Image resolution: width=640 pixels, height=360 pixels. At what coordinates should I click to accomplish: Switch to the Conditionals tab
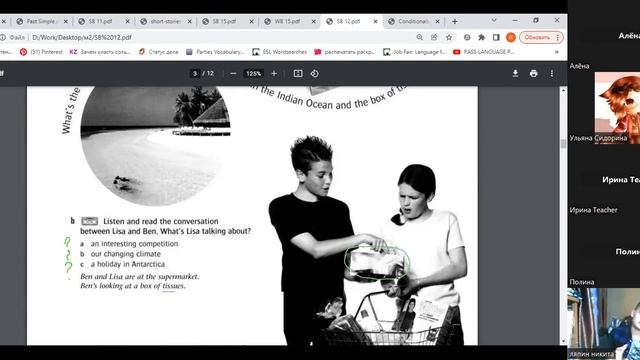414,21
